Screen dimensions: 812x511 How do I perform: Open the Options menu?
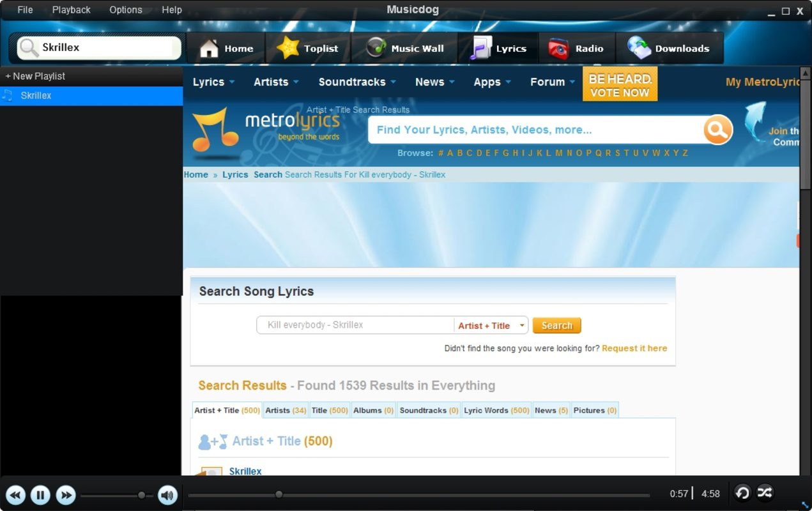125,10
